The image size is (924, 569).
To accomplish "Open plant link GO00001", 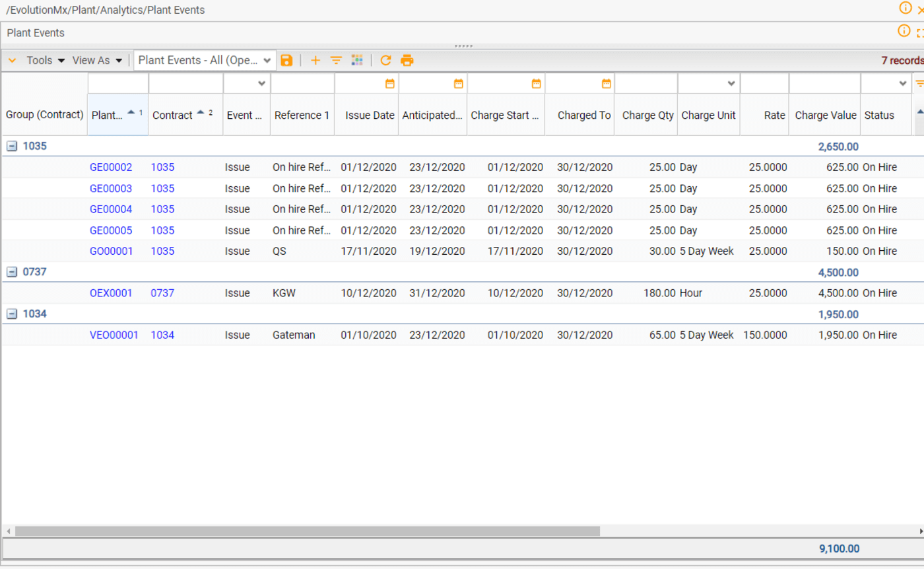I will tap(111, 251).
